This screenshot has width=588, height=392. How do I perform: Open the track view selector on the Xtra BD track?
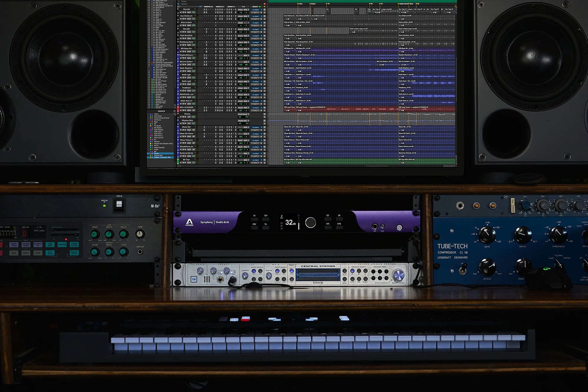189,32
